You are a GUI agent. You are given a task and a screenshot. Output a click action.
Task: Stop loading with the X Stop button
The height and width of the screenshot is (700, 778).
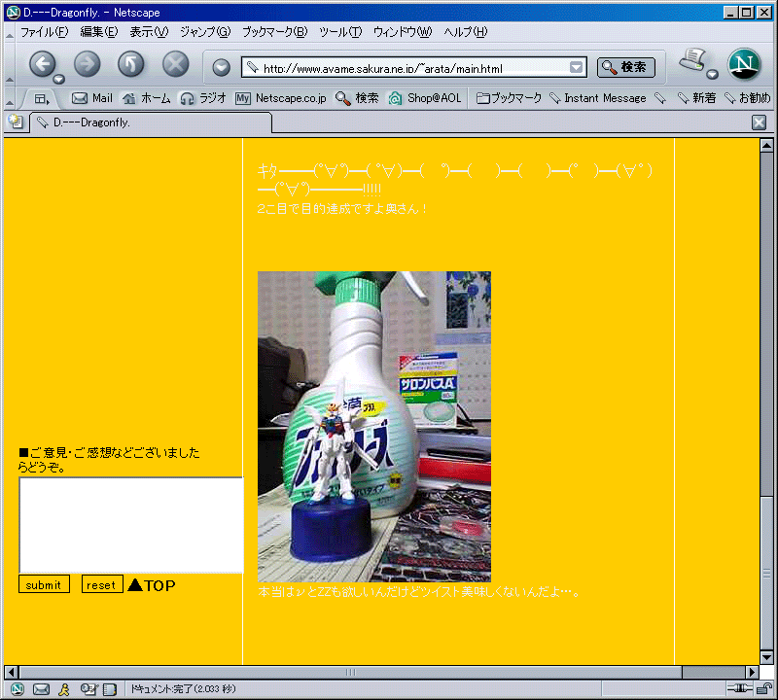click(x=176, y=64)
